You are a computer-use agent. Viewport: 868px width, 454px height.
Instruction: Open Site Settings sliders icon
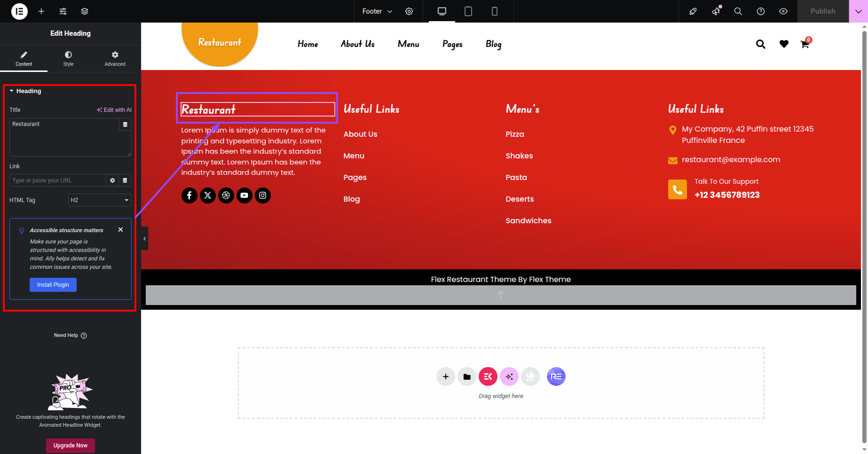point(63,11)
